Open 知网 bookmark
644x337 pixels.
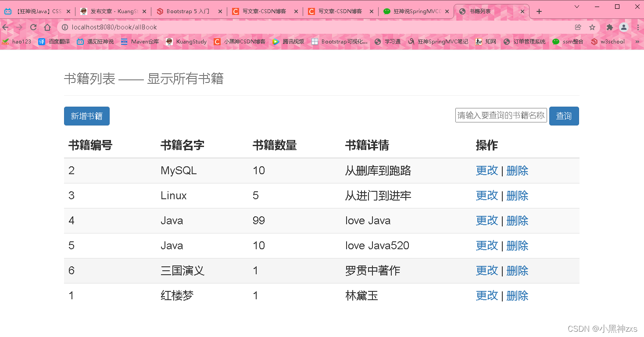tap(486, 42)
